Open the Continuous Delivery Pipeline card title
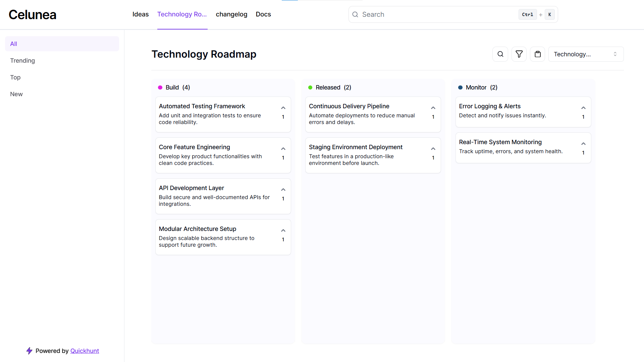The width and height of the screenshot is (644, 362). point(349,106)
